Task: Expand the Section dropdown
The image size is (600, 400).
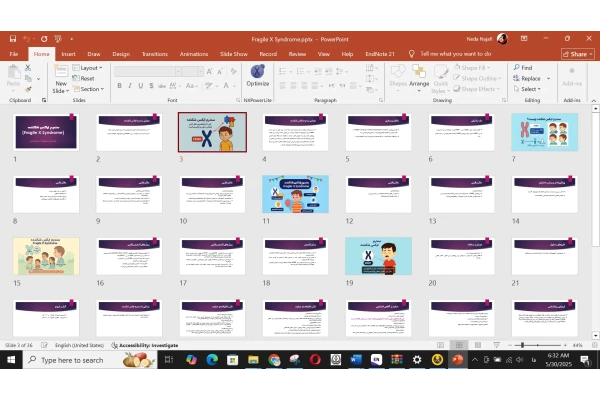Action: 88,89
